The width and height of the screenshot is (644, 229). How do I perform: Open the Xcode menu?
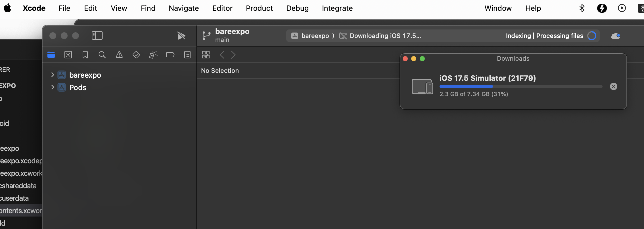click(x=34, y=8)
